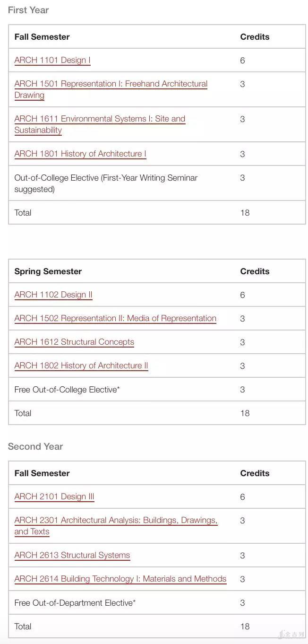Click the First Year heading
This screenshot has height=644, width=308.
pos(28,10)
